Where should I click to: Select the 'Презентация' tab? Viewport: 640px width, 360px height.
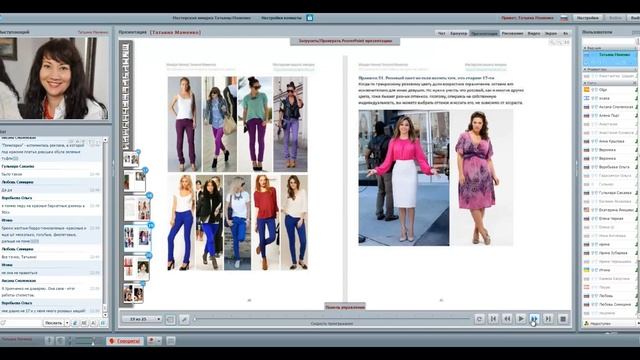click(484, 33)
